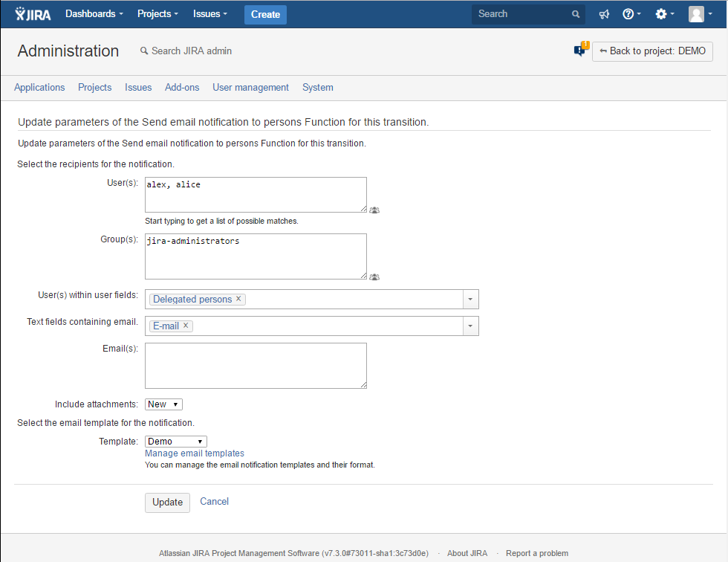Click the JIRA logo
The height and width of the screenshot is (562, 728).
click(x=33, y=14)
